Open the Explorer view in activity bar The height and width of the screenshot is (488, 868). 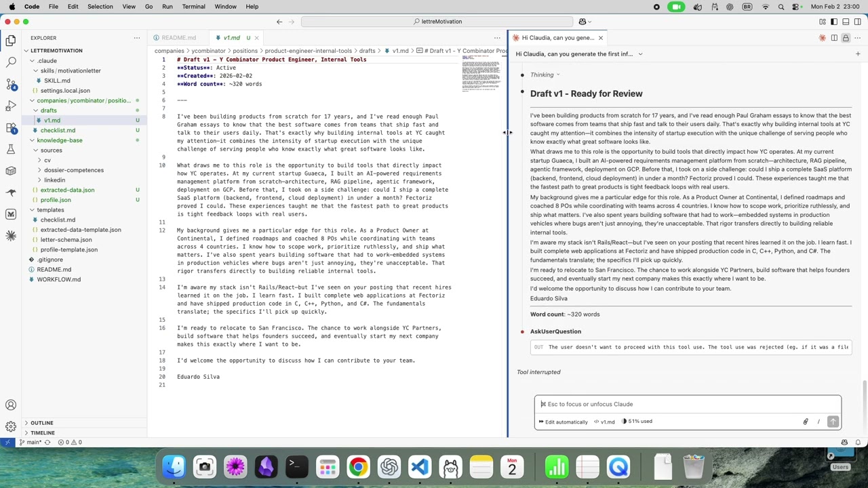pyautogui.click(x=11, y=41)
